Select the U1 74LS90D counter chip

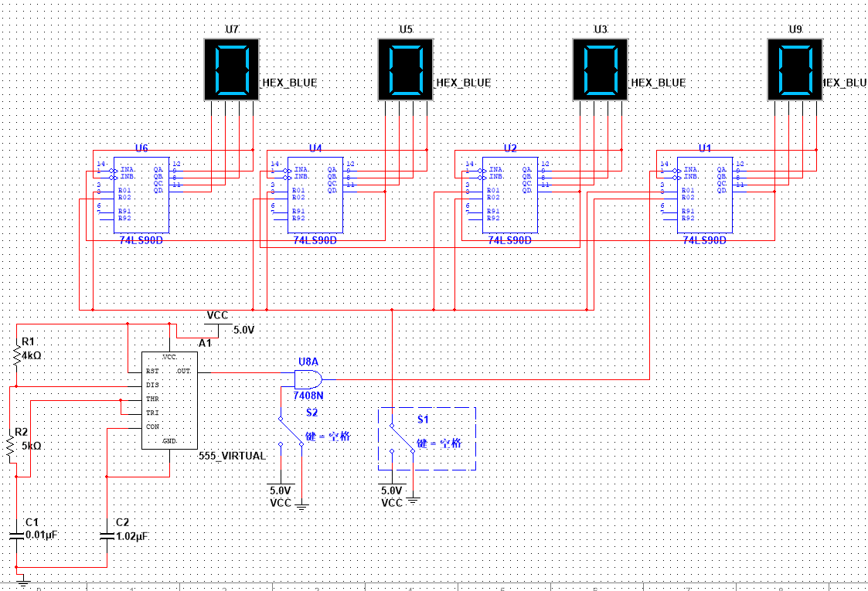pos(705,195)
